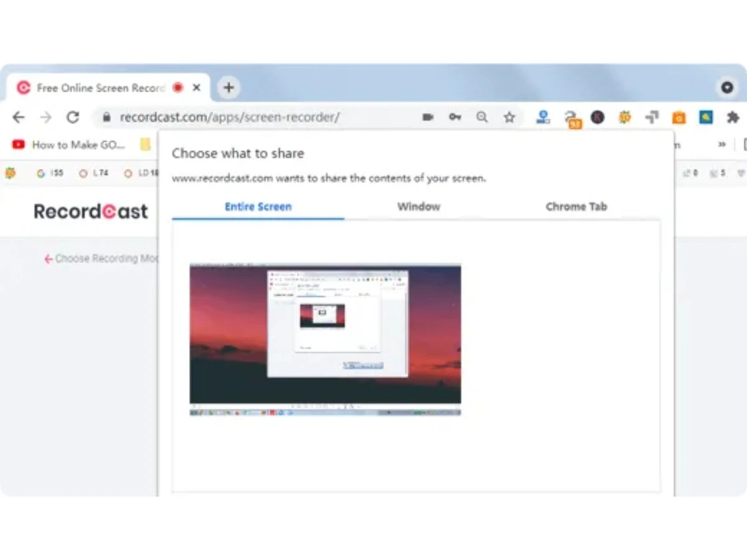The height and width of the screenshot is (560, 747).
Task: Close the Free Online Screen Recorder tab
Action: point(197,88)
